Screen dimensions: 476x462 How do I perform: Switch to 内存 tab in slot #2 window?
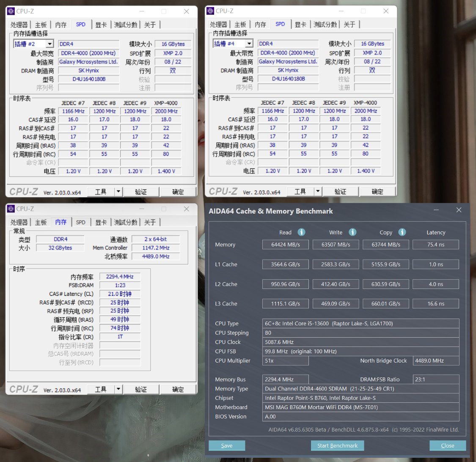click(x=61, y=25)
